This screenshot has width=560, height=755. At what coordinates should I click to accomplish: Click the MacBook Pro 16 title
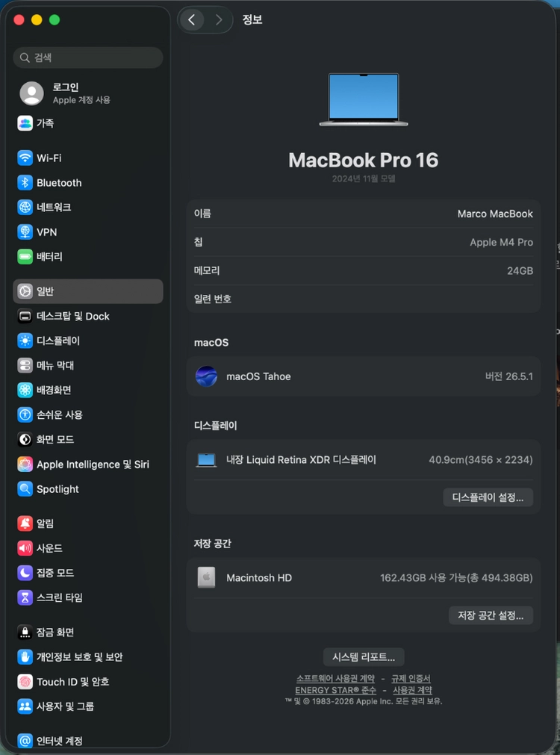364,161
